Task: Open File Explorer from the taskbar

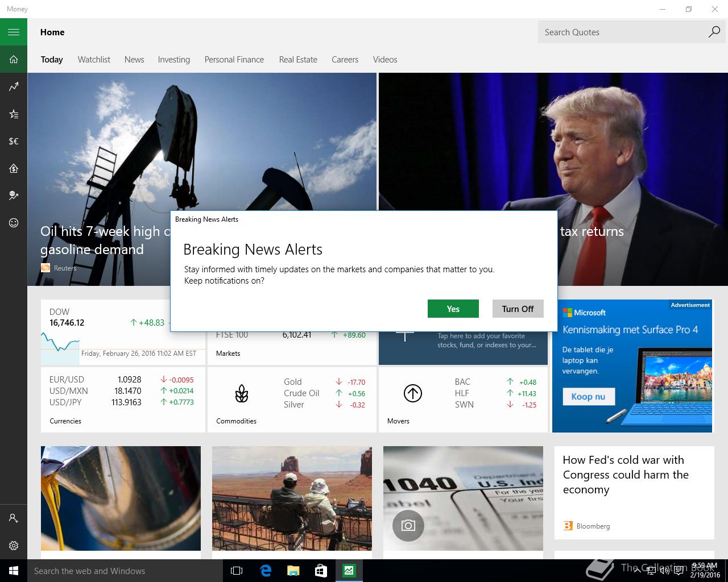Action: point(293,571)
